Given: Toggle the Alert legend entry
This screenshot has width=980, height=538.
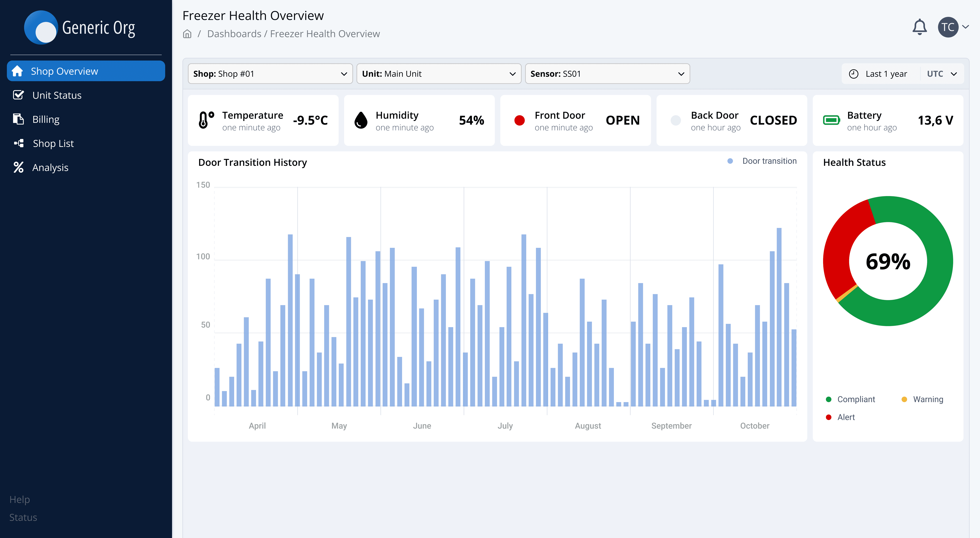Looking at the screenshot, I should [840, 417].
